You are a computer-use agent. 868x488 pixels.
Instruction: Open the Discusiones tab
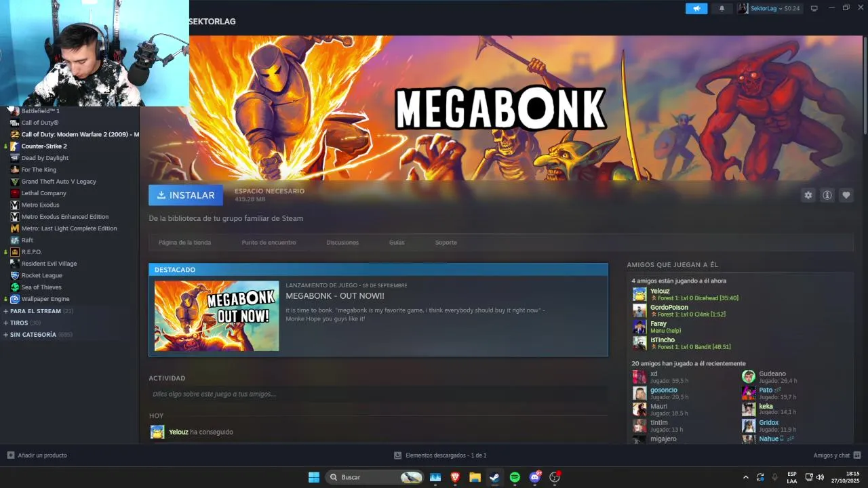(342, 243)
